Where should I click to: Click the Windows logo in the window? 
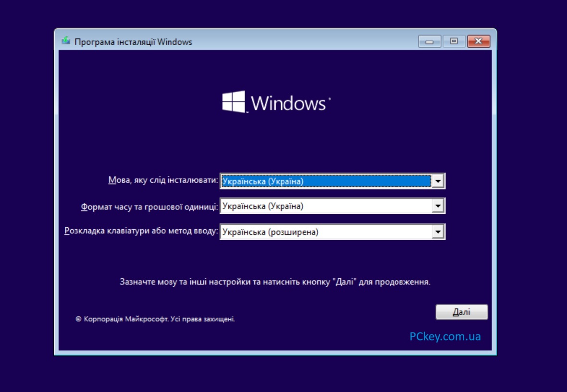(276, 102)
